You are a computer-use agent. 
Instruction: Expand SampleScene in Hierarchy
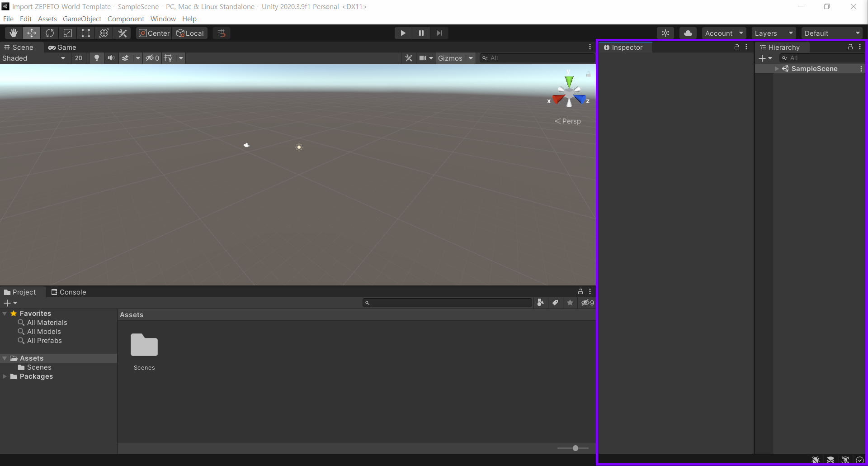coord(777,69)
